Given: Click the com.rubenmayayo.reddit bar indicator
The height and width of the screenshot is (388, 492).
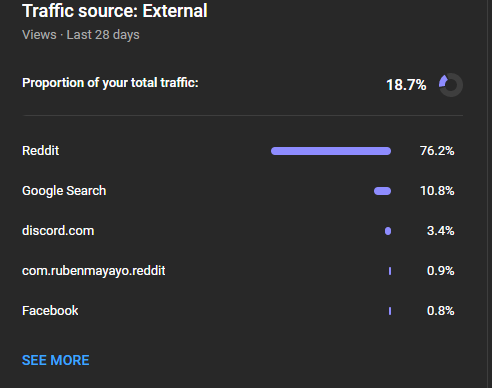Looking at the screenshot, I should coord(390,271).
